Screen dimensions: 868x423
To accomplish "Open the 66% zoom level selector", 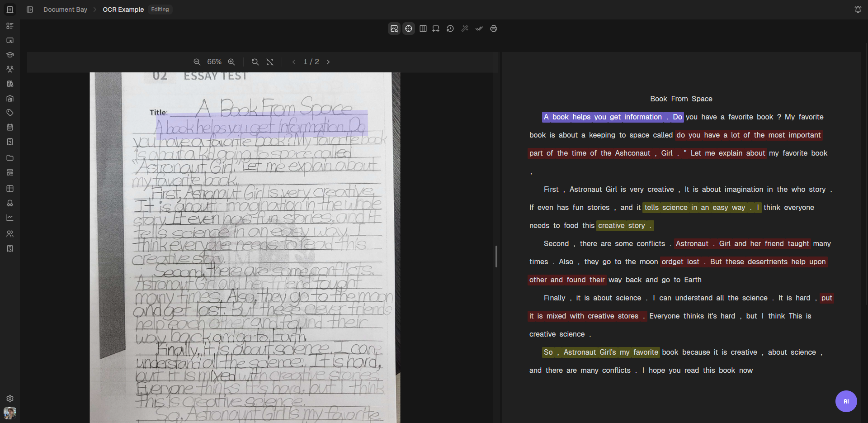I will 215,62.
